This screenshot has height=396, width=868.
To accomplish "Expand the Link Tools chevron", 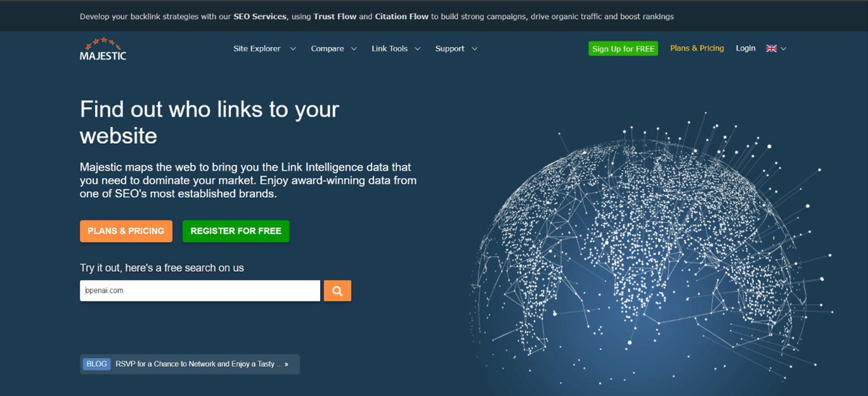I will (x=417, y=49).
